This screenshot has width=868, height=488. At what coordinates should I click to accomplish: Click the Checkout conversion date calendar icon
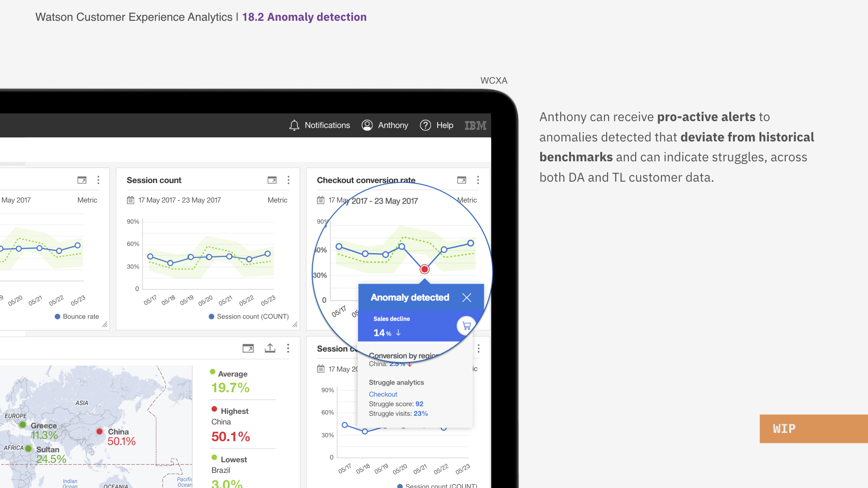(x=321, y=200)
